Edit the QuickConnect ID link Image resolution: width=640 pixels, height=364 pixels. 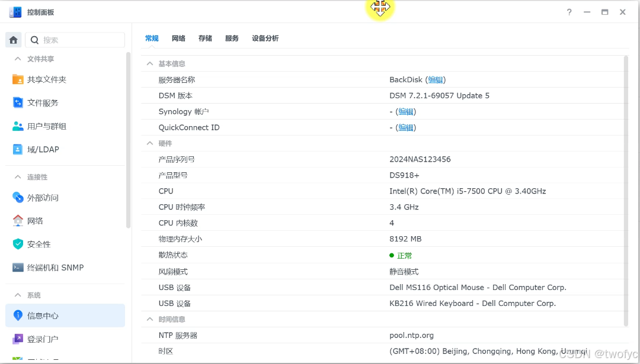click(406, 128)
